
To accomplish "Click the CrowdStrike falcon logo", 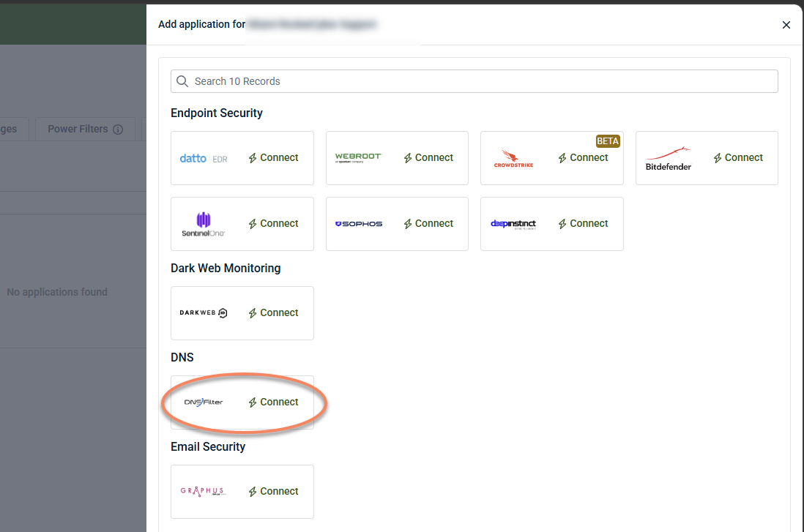I will point(513,159).
